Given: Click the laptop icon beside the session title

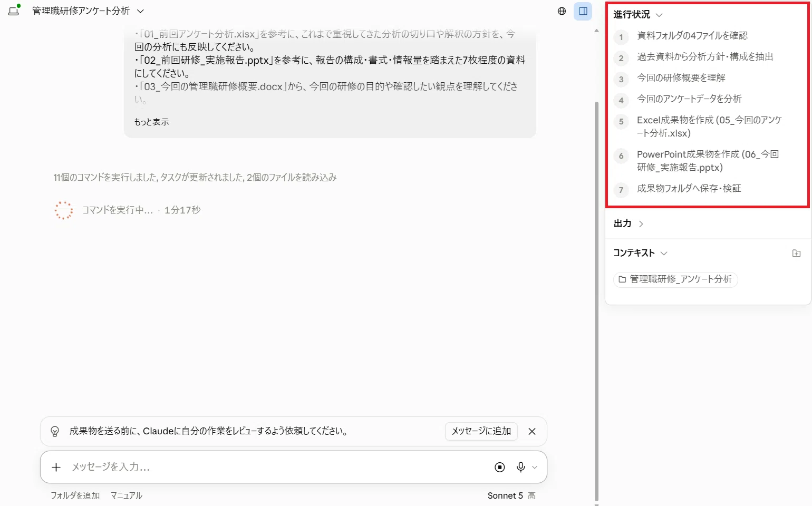Looking at the screenshot, I should [x=14, y=11].
